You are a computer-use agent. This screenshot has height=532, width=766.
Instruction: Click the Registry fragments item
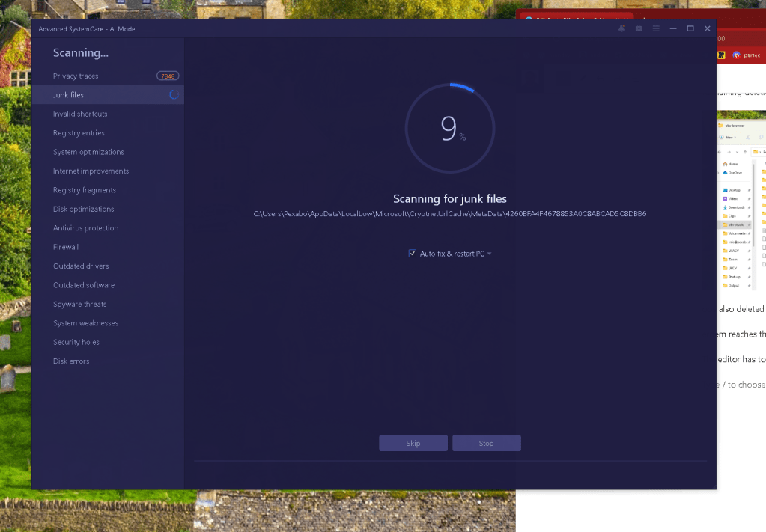(x=108, y=190)
